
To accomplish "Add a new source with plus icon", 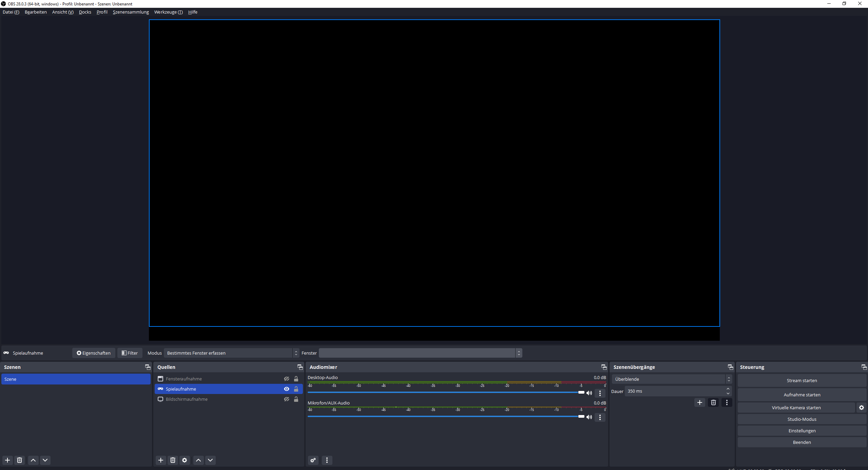I will point(161,460).
